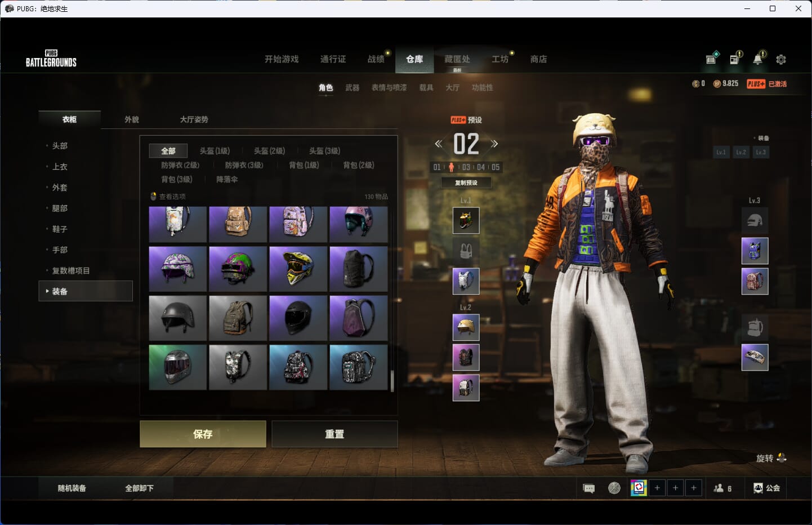Image resolution: width=812 pixels, height=525 pixels.
Task: Open the 公会 guild icon button
Action: (x=766, y=488)
